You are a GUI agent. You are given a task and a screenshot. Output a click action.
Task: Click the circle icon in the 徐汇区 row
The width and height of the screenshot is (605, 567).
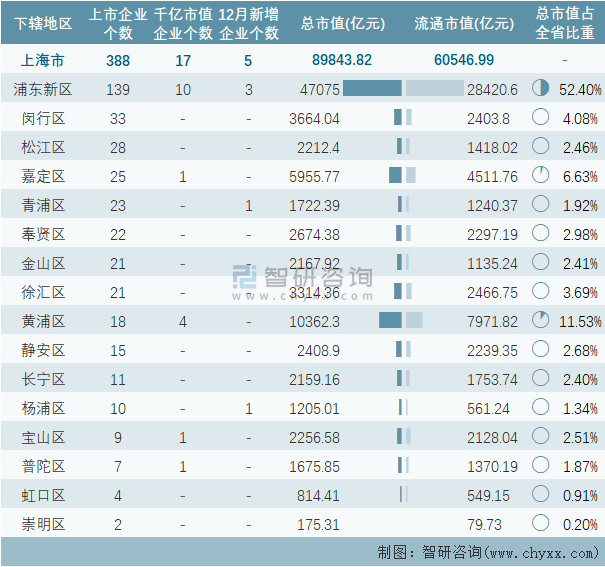[541, 292]
